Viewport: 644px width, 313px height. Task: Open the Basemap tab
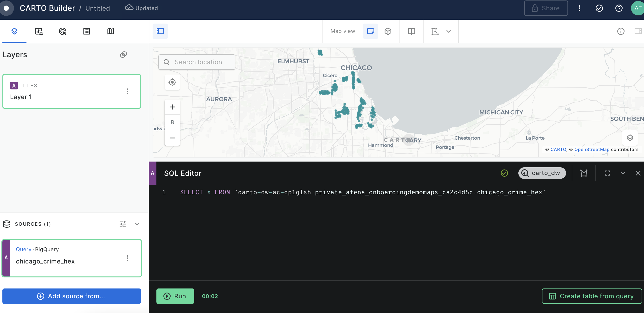click(x=110, y=31)
